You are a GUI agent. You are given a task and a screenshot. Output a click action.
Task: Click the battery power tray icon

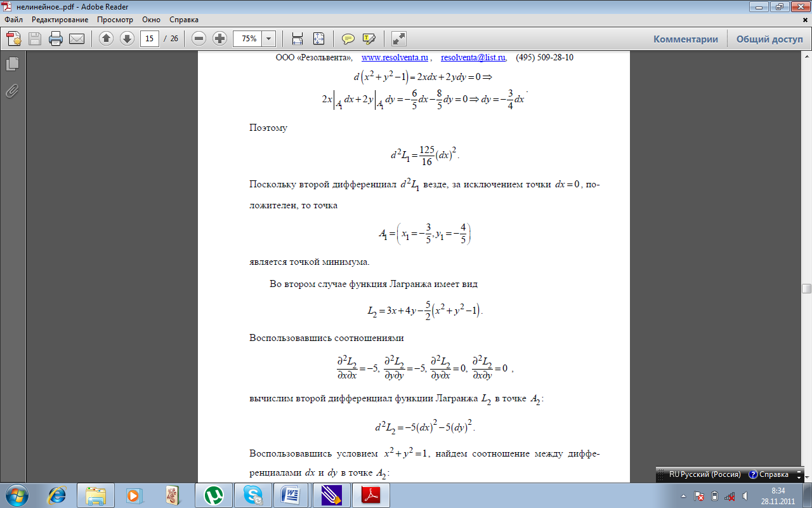(x=714, y=496)
